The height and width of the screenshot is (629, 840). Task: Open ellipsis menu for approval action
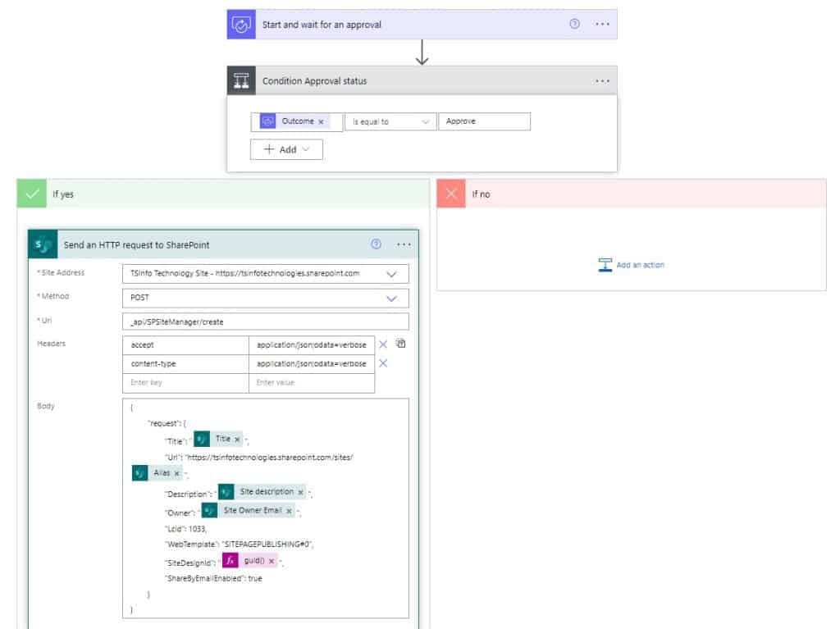(602, 24)
